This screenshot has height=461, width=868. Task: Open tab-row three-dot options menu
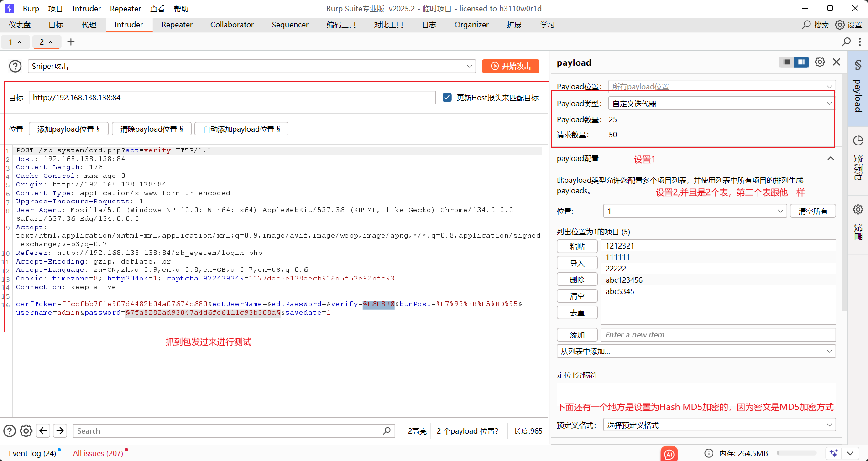tap(860, 42)
